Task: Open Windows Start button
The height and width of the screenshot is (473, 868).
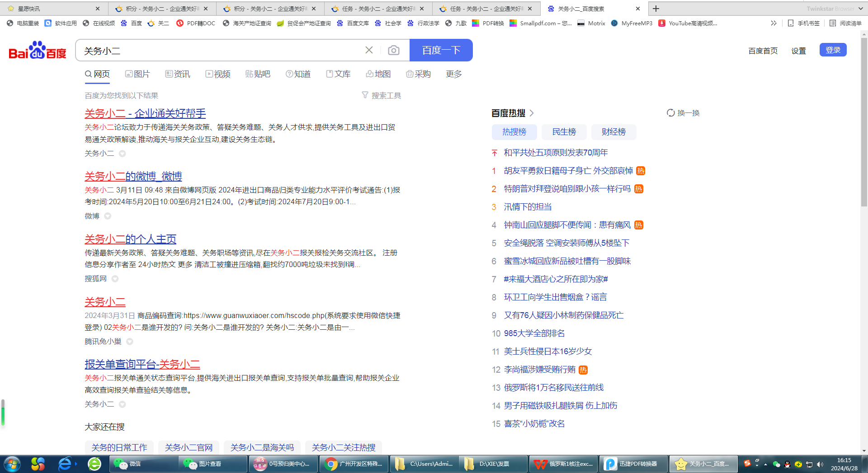Action: [x=12, y=464]
